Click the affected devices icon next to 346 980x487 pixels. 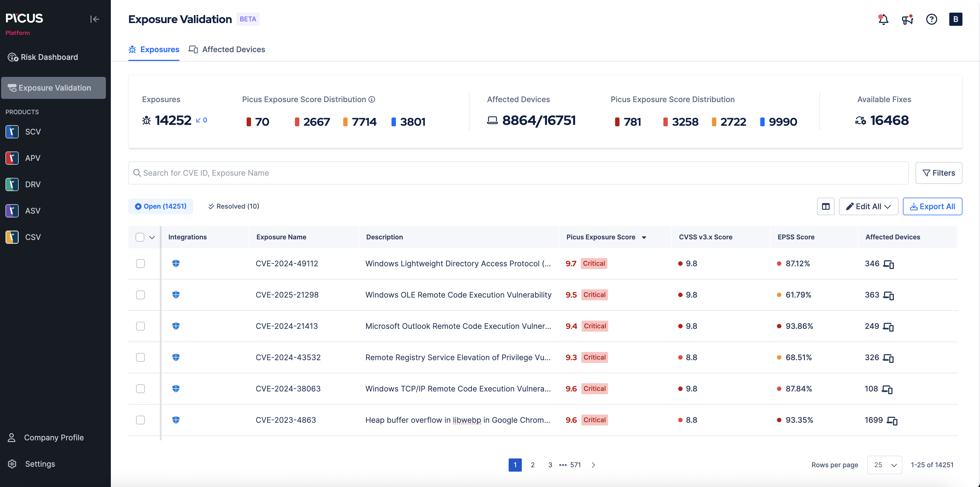coord(888,264)
